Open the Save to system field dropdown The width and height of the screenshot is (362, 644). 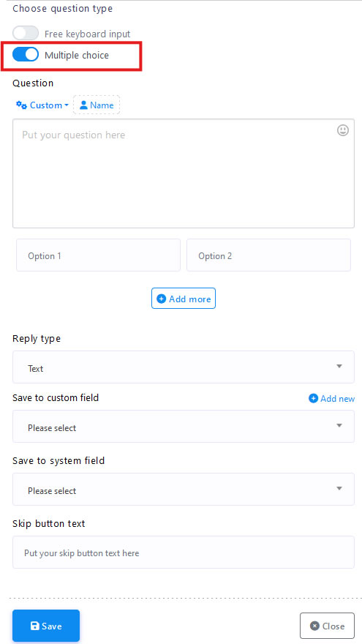184,489
